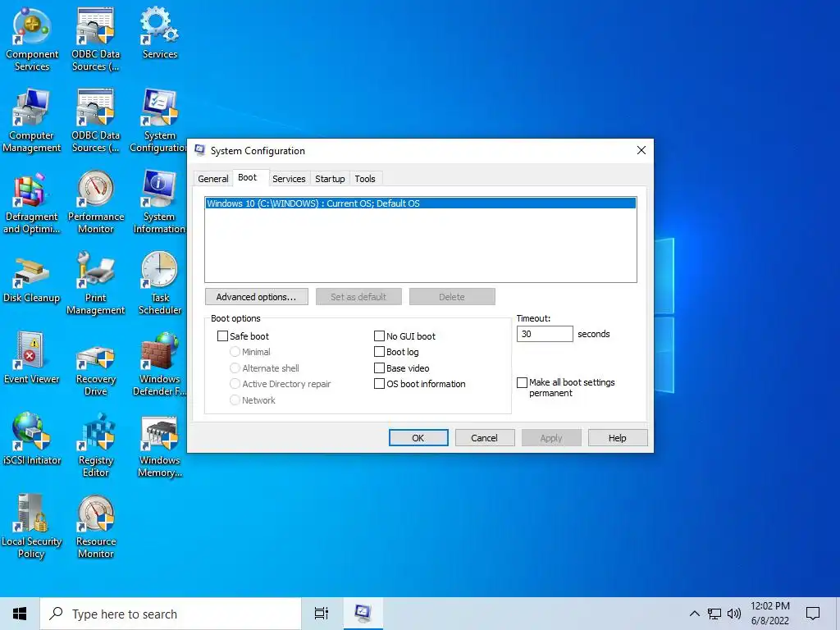
Task: Select the Registry Editor desktop icon
Action: click(95, 445)
